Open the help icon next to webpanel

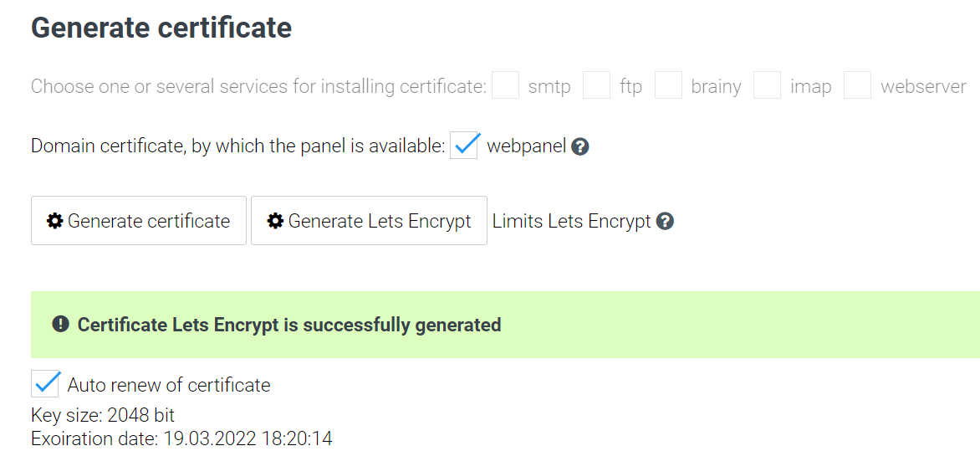[x=580, y=147]
